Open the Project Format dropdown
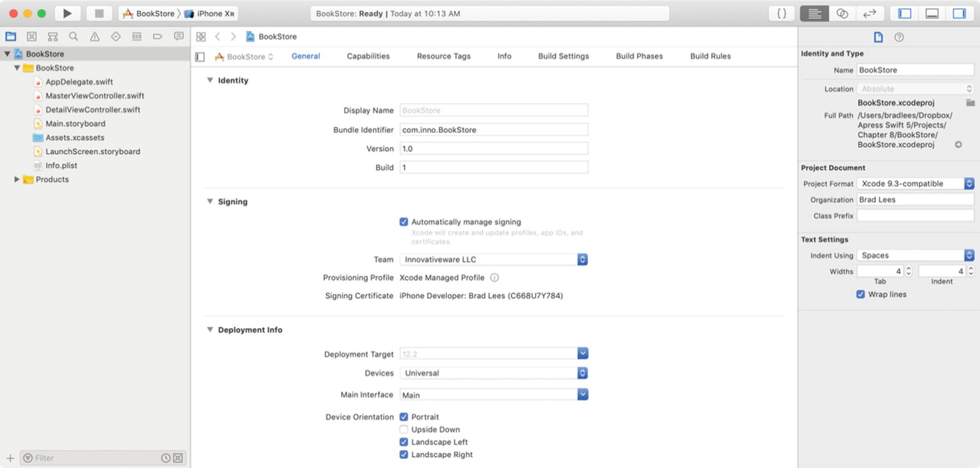Viewport: 980px width, 468px height. [916, 184]
